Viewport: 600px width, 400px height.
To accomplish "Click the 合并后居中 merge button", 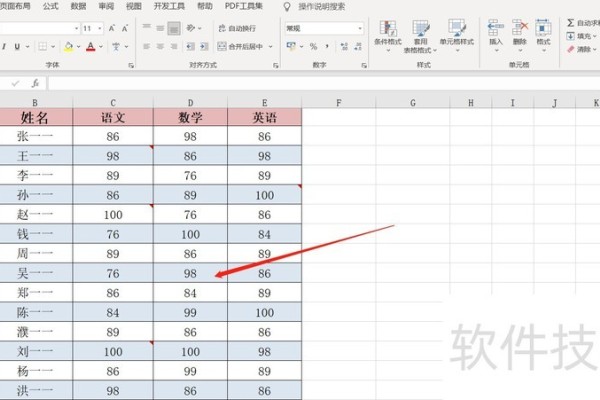I will tap(240, 47).
